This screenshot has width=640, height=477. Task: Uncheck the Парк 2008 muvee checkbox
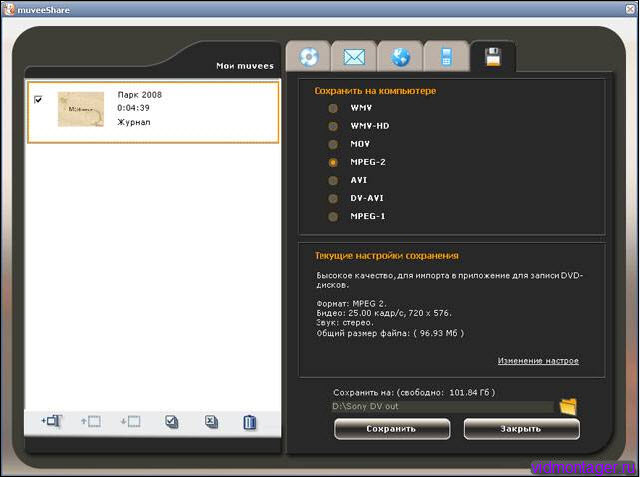coord(38,100)
